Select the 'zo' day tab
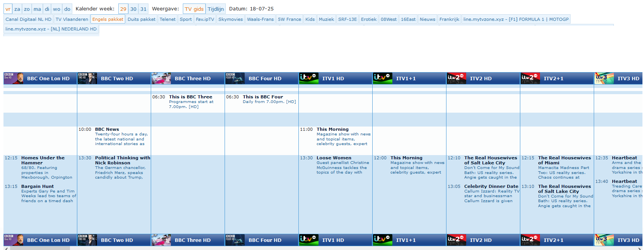644x250 pixels. click(x=27, y=9)
